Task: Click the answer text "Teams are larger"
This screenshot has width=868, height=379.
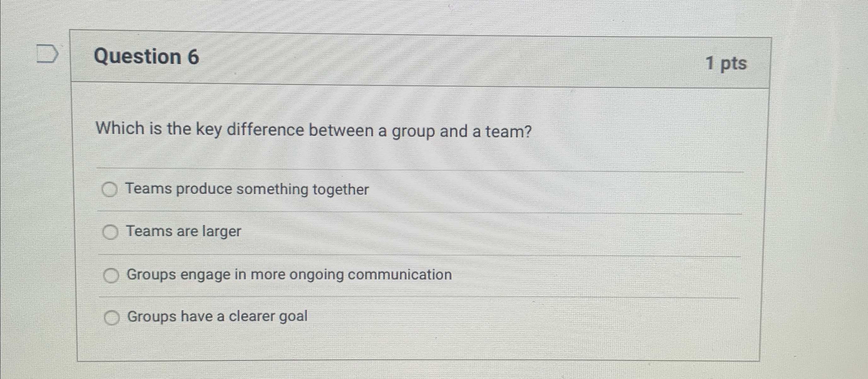Action: pyautogui.click(x=184, y=232)
